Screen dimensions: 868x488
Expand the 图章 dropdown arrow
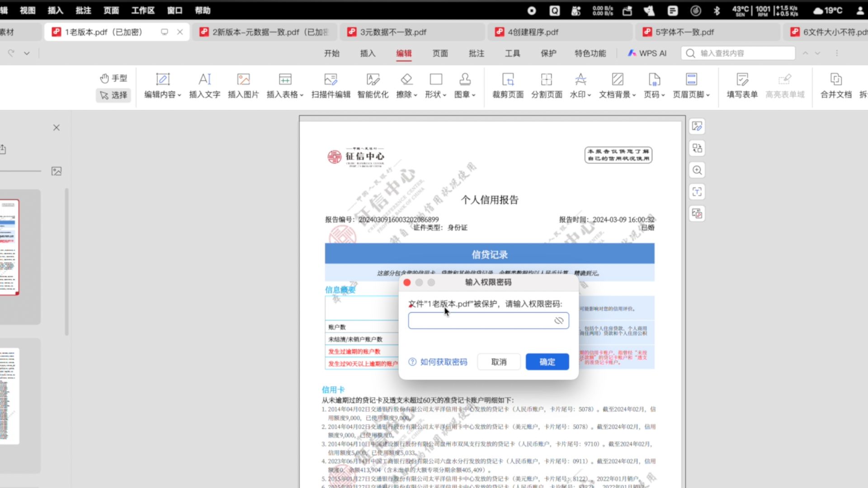(x=474, y=95)
